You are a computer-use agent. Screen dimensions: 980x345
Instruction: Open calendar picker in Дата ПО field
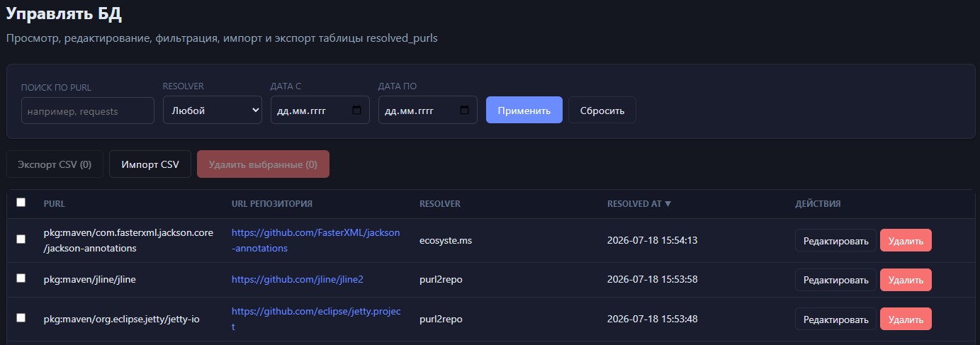coord(464,111)
